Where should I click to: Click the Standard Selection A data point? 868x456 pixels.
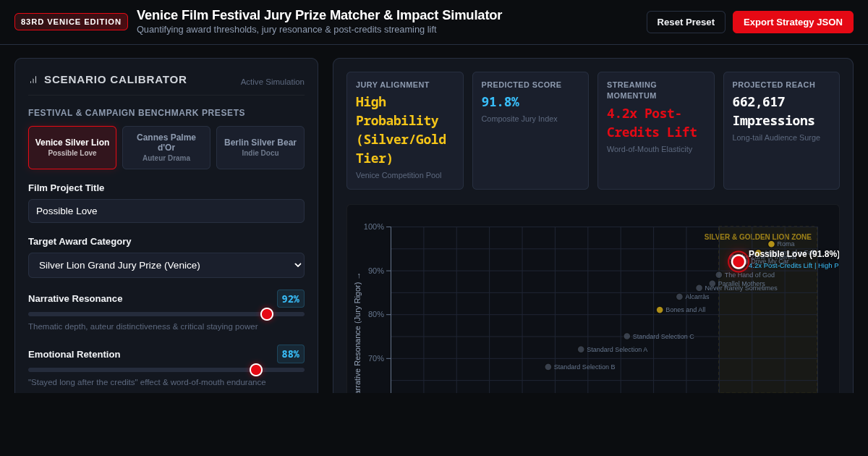(581, 350)
